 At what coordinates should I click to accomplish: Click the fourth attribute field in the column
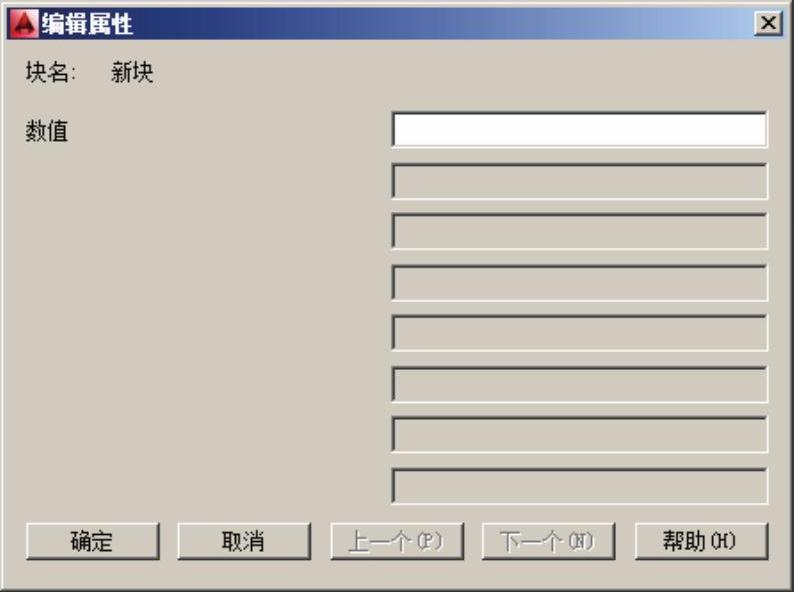pos(579,283)
